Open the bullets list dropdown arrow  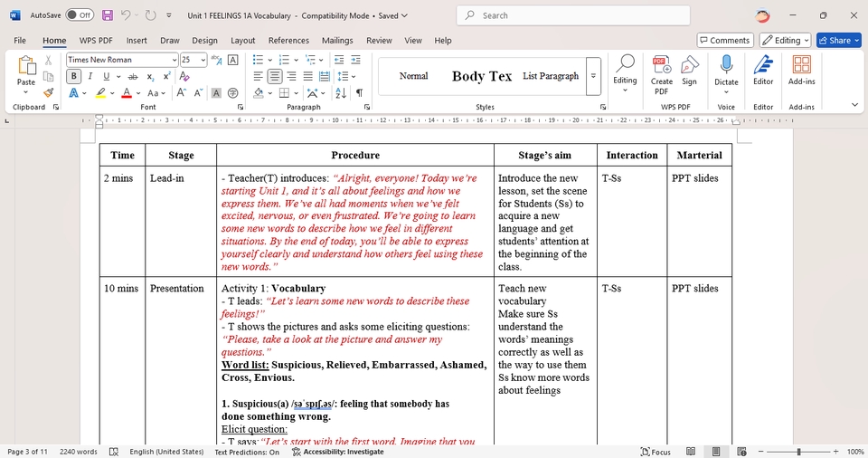pos(270,60)
